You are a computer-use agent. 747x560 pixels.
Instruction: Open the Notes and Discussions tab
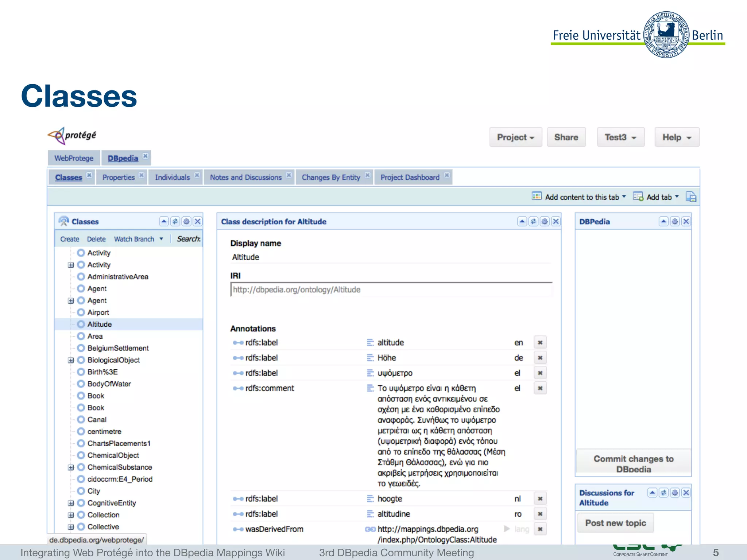(246, 178)
